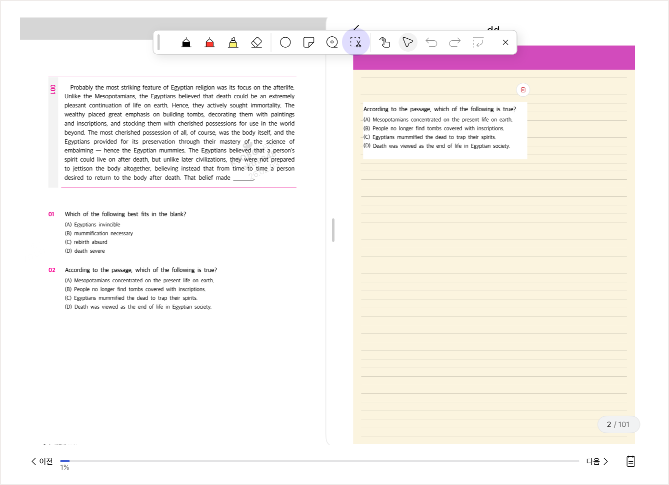Select answer (D) death severe
The width and height of the screenshot is (669, 485).
[84, 251]
